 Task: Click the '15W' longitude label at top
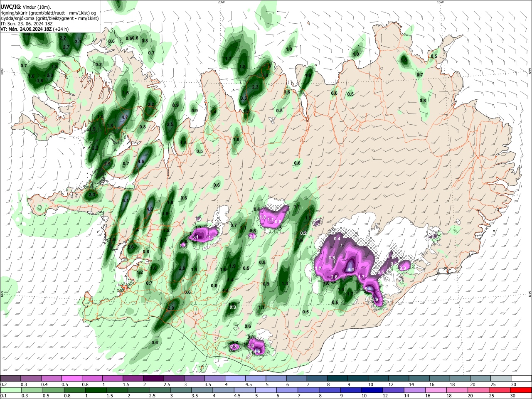pos(440,2)
